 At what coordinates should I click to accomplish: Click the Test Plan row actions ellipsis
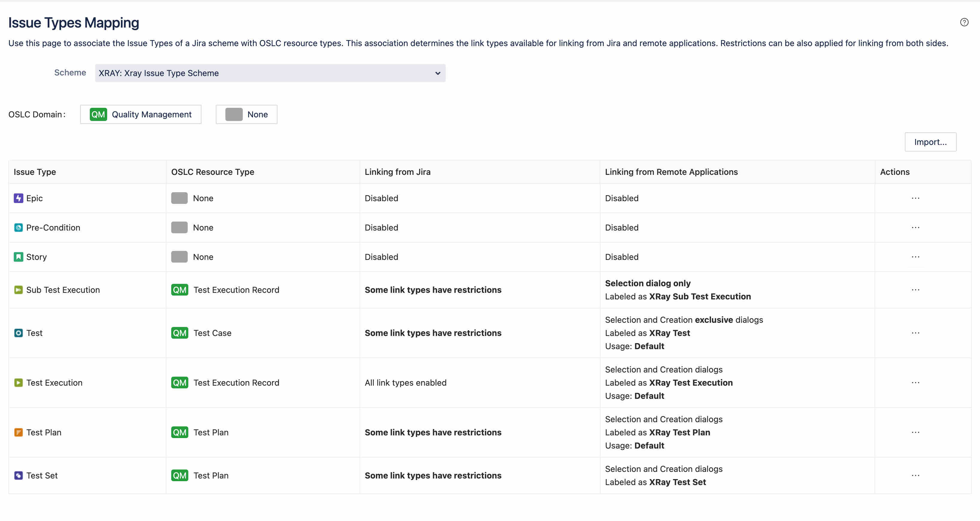915,432
